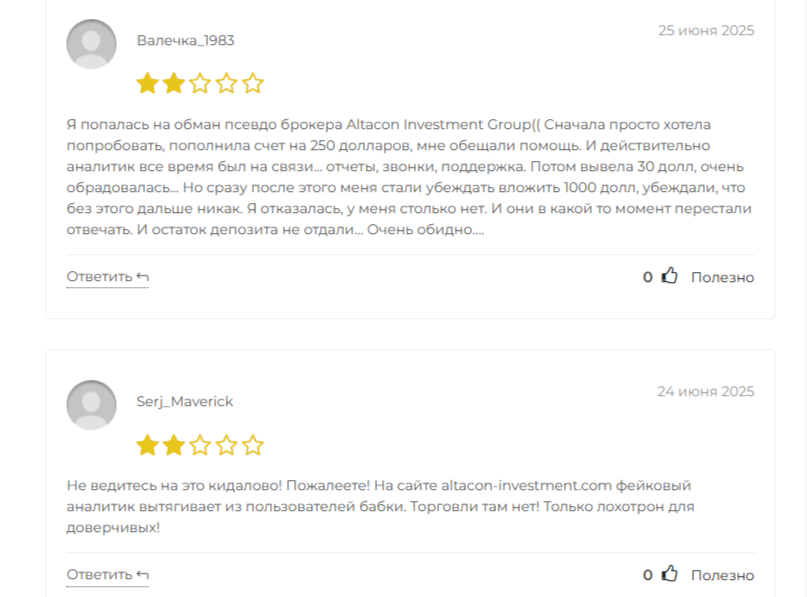Viewport: 807px width, 597px height.
Task: Click thumbs-up icon on Serj_Maverick review
Action: 669,574
